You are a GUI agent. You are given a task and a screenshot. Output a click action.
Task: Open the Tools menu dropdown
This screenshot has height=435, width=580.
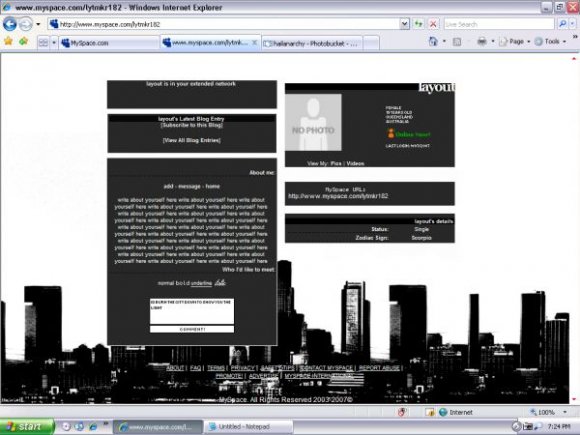(x=550, y=41)
